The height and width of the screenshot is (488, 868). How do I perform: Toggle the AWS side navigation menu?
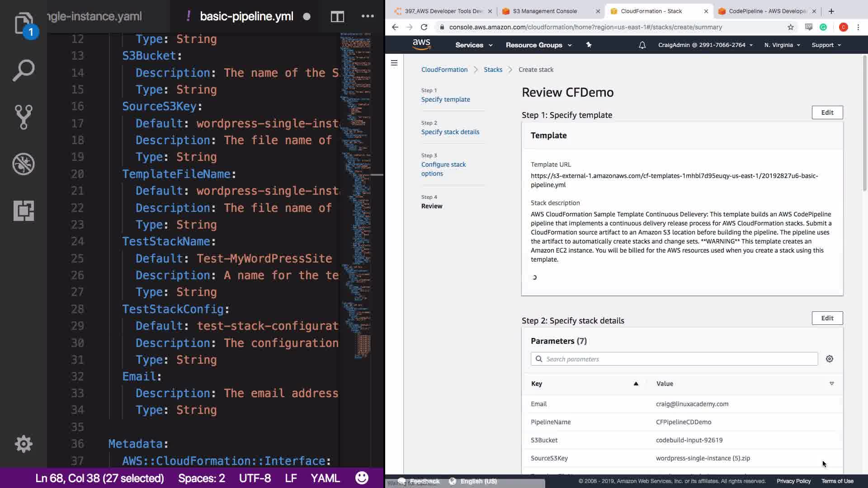[394, 63]
